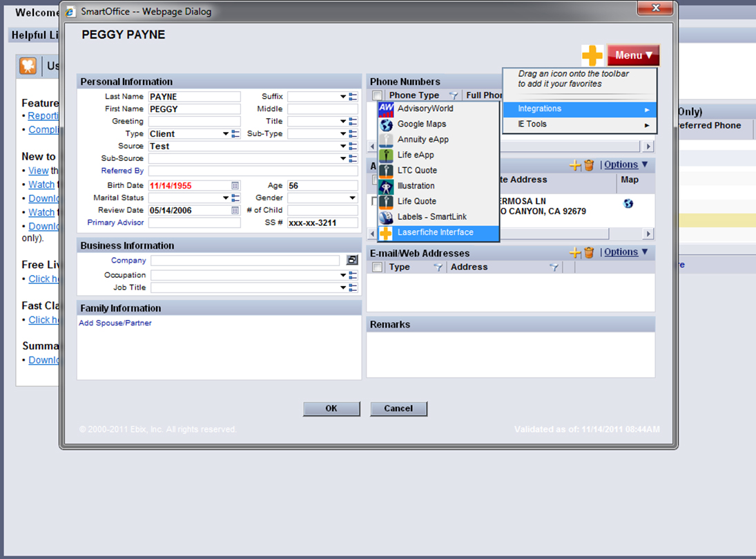756x559 pixels.
Task: Open Google Maps globe icon
Action: coord(386,124)
